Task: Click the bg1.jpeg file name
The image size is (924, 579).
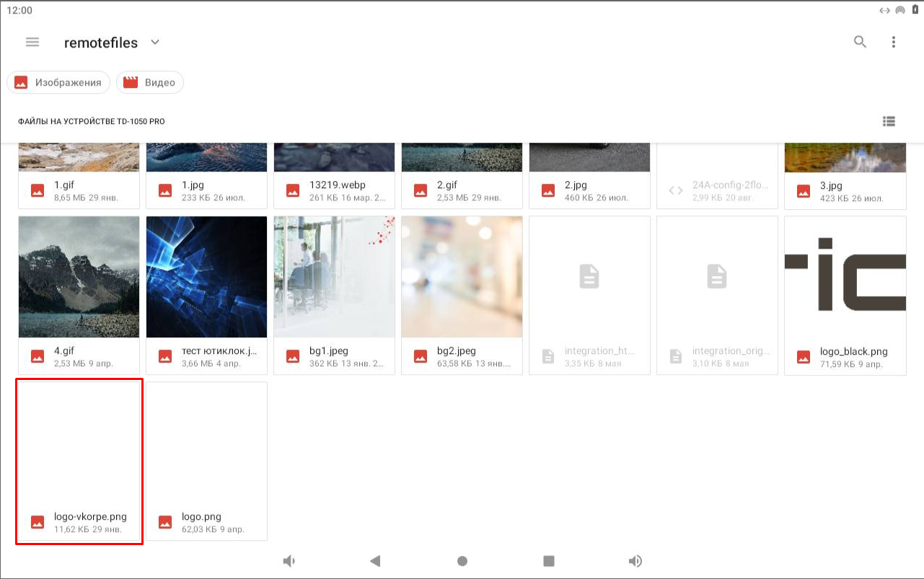Action: point(329,351)
